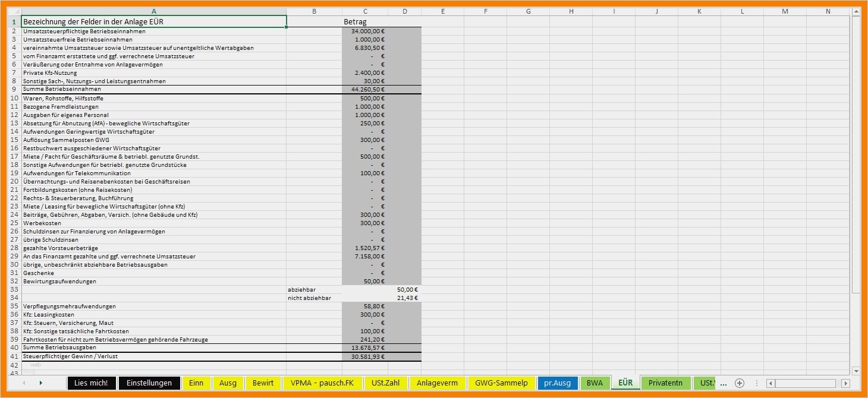Click row number 41 to select the row
The height and width of the screenshot is (398, 868).
(13, 356)
